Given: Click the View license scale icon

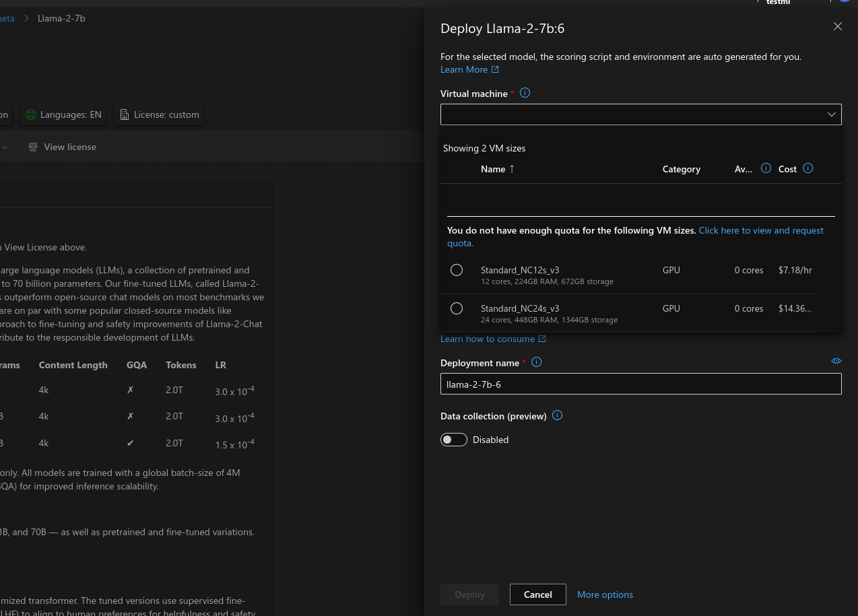Looking at the screenshot, I should (33, 147).
